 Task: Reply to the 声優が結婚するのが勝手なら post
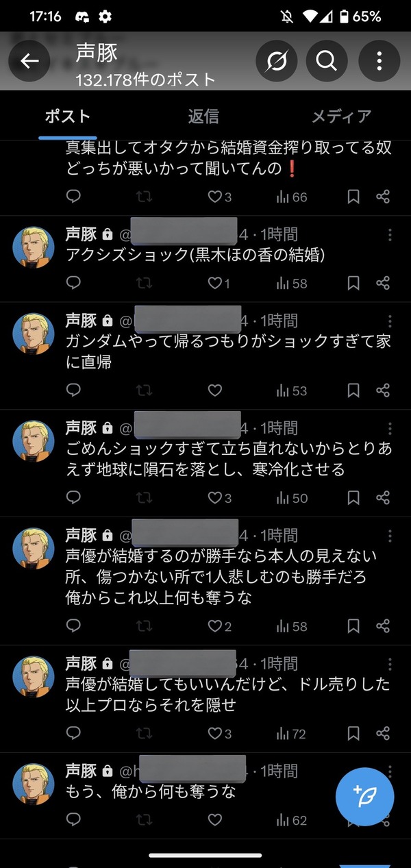73,626
